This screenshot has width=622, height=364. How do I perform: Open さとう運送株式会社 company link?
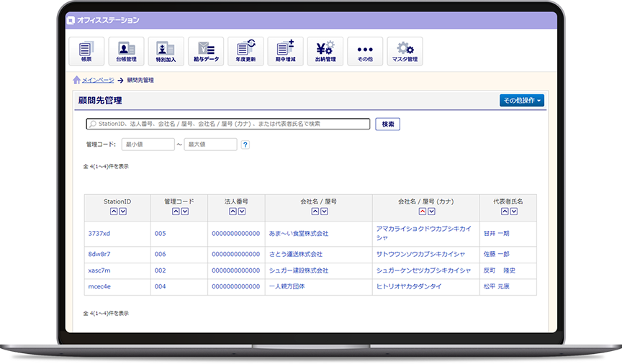(x=296, y=254)
